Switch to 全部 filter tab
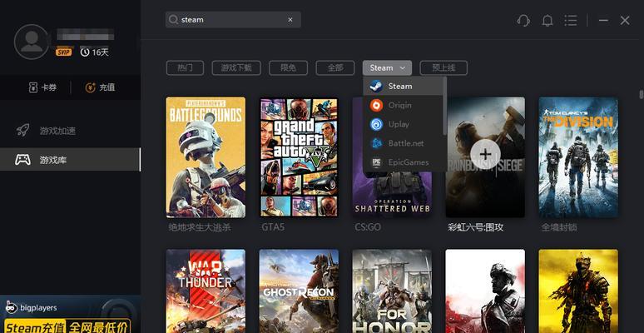The width and height of the screenshot is (644, 333). (x=335, y=67)
